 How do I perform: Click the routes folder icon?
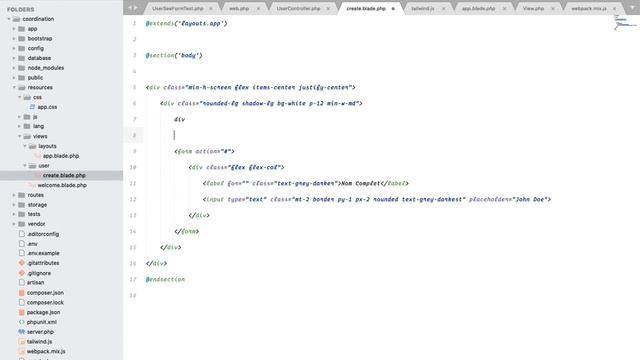[x=22, y=195]
